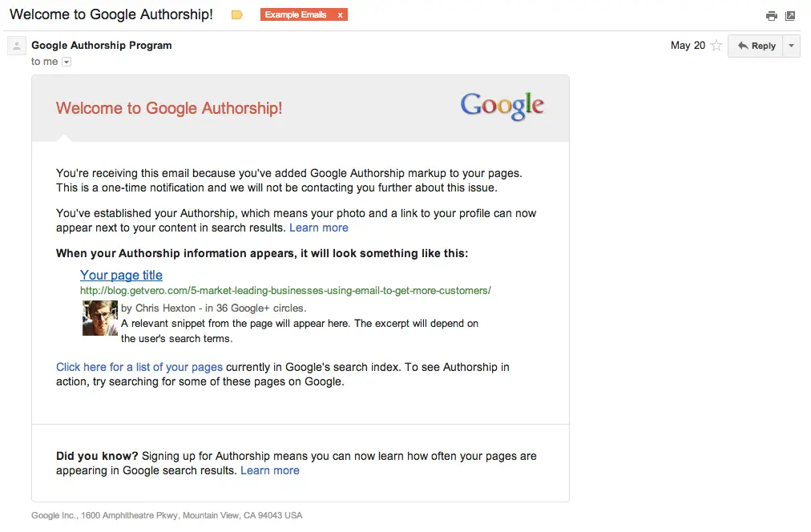Open the reply options dropdown arrow
This screenshot has width=811, height=532.
[791, 46]
